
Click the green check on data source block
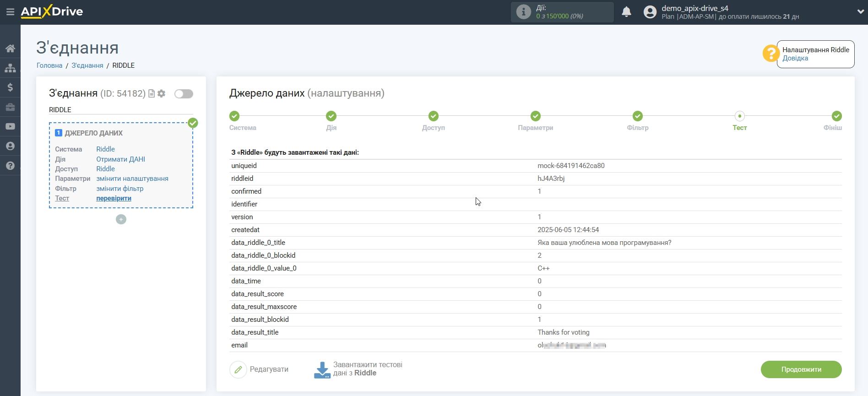tap(193, 123)
